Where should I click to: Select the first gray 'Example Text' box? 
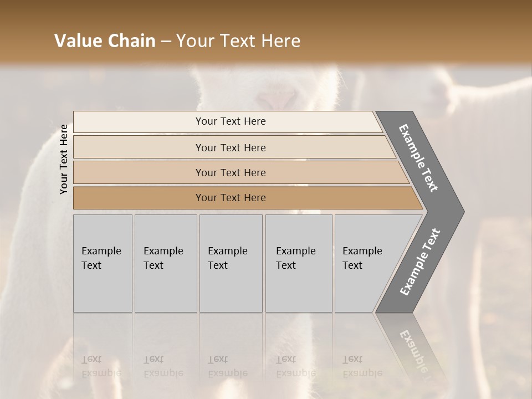[103, 263]
